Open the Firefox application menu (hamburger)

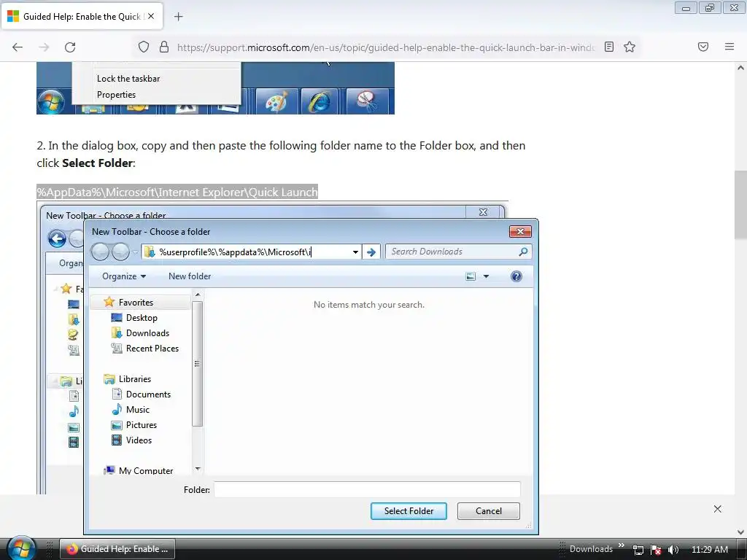tap(729, 47)
